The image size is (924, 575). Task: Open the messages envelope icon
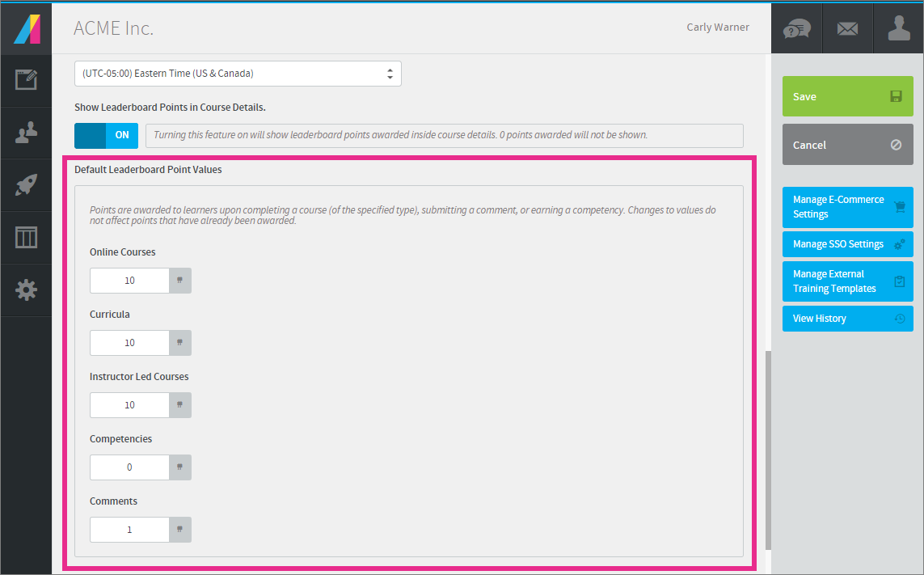[847, 28]
